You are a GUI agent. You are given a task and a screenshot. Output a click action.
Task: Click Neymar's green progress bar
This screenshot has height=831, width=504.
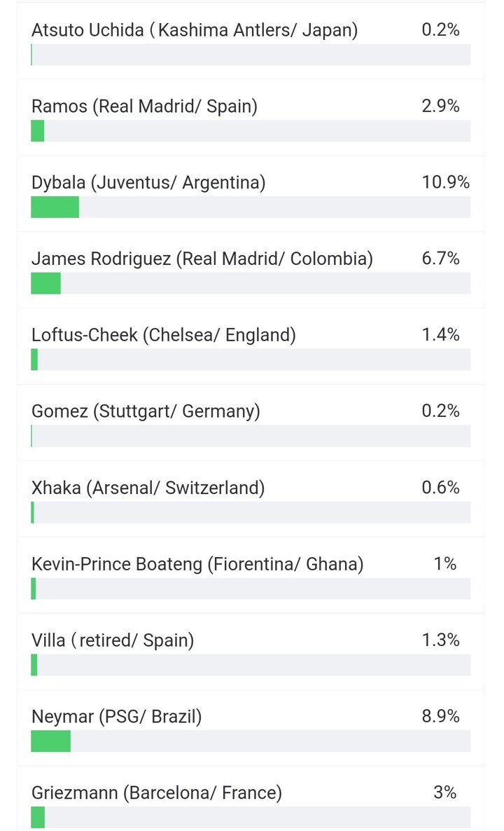(x=50, y=741)
